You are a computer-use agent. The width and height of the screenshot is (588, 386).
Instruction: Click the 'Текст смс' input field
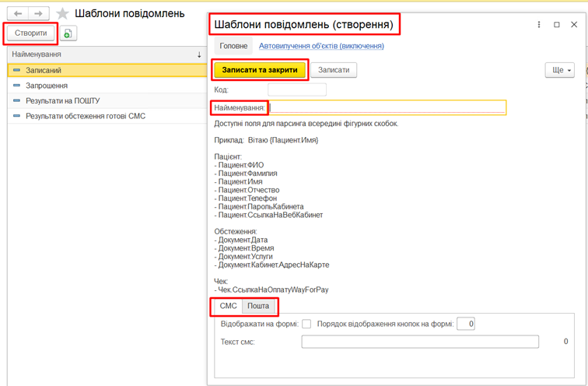tap(420, 342)
